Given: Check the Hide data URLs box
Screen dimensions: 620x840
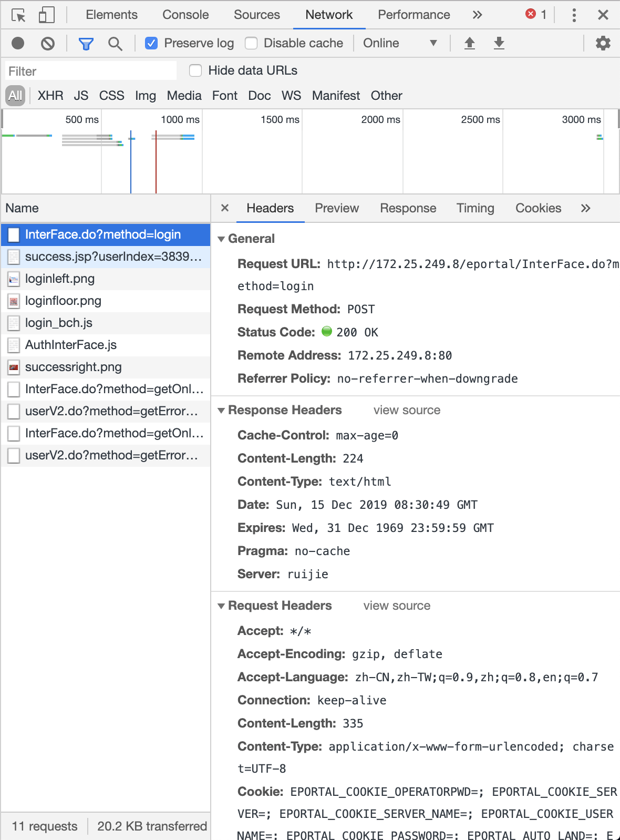Looking at the screenshot, I should tap(195, 70).
